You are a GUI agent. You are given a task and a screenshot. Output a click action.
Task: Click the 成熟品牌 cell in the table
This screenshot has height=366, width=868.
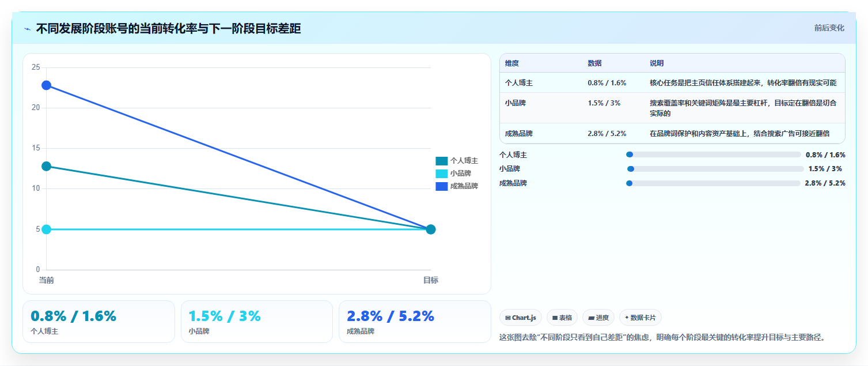coord(519,134)
